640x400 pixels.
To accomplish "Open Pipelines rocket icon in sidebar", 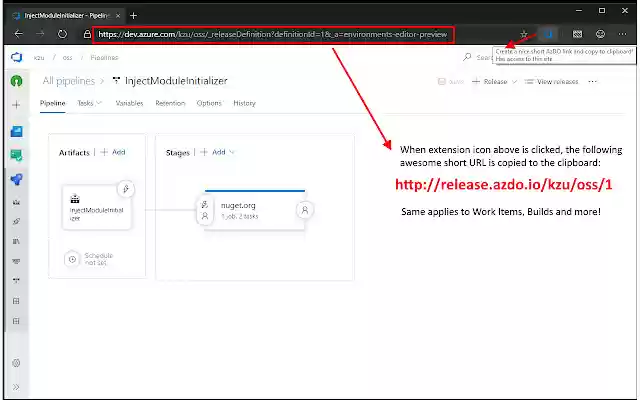I will 17,180.
